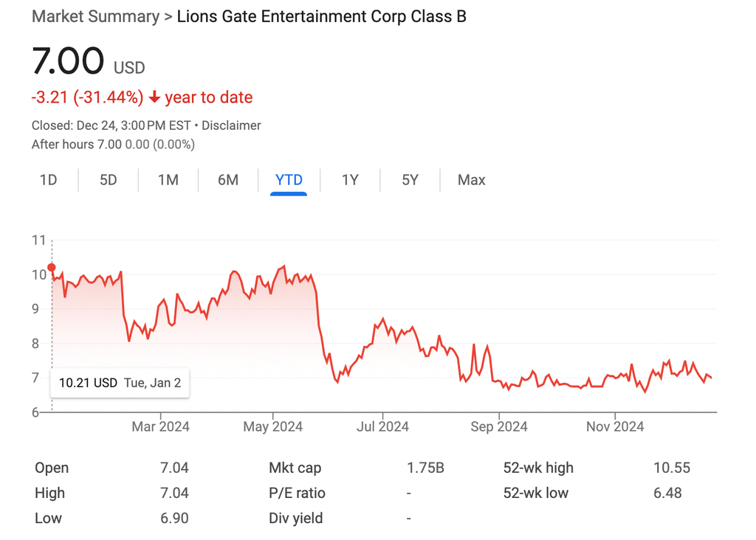
Task: Select the 1D time range tab
Action: pos(48,180)
